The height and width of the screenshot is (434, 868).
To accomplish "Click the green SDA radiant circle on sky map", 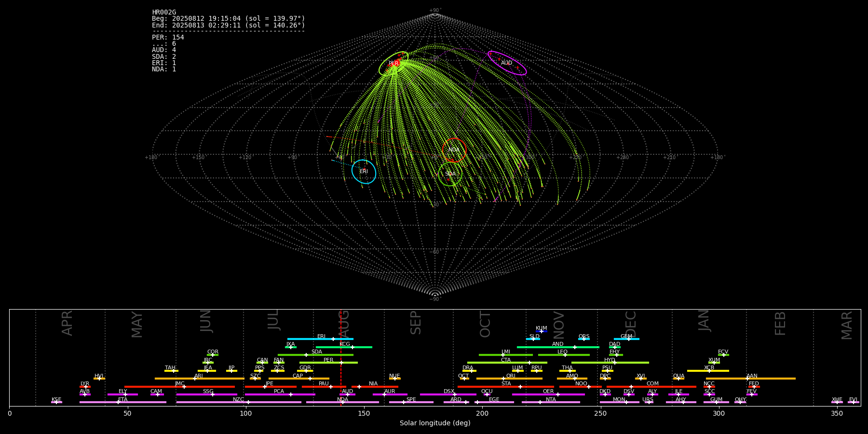I will click(450, 174).
